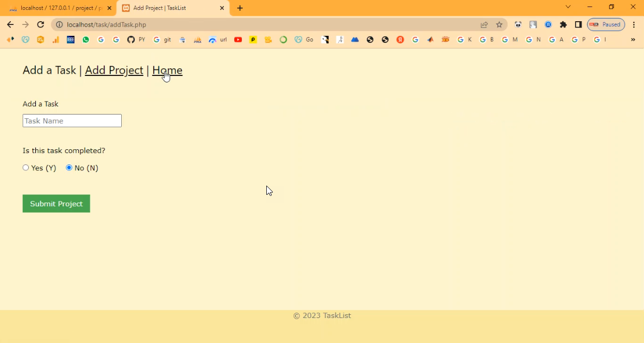
Task: Open the tab search dropdown arrow
Action: pyautogui.click(x=568, y=7)
